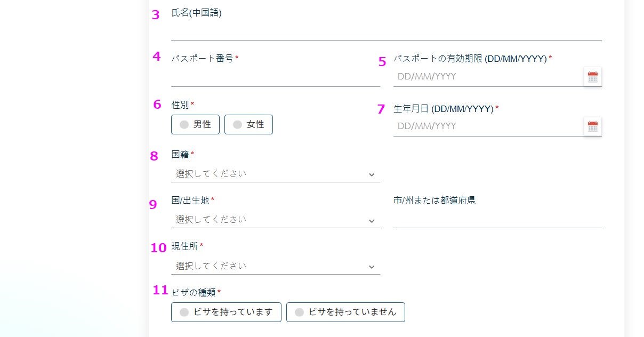Click the ビザの種類 field label
This screenshot has width=644, height=337.
[194, 292]
